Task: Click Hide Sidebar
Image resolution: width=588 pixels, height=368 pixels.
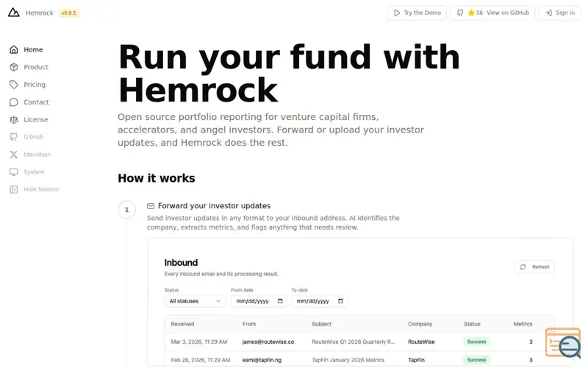Action: click(x=41, y=189)
